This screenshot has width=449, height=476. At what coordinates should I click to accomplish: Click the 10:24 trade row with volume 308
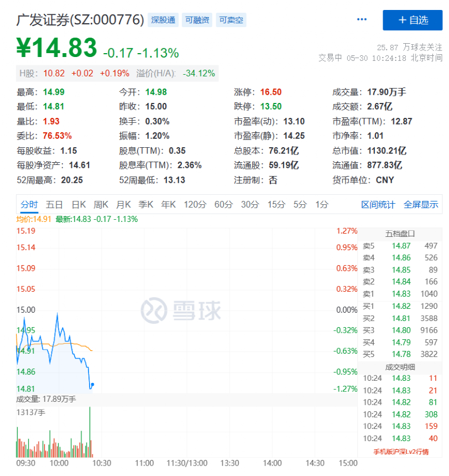tap(400, 415)
